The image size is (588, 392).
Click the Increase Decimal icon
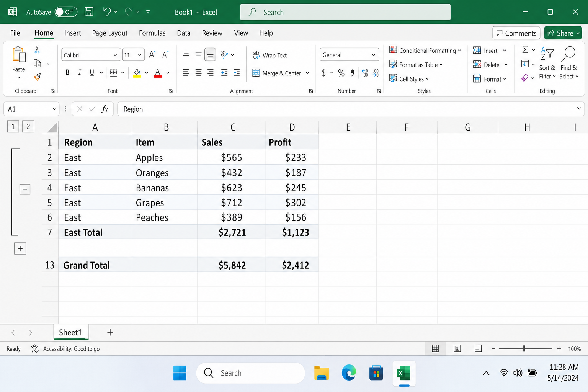coord(365,73)
